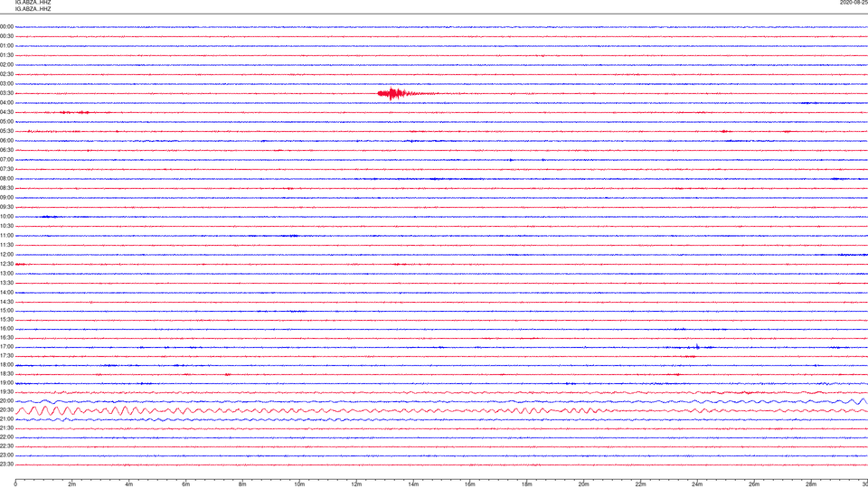Viewport: 868px width, 488px height.
Task: Select the 09:30 time label
Action: 6,207
